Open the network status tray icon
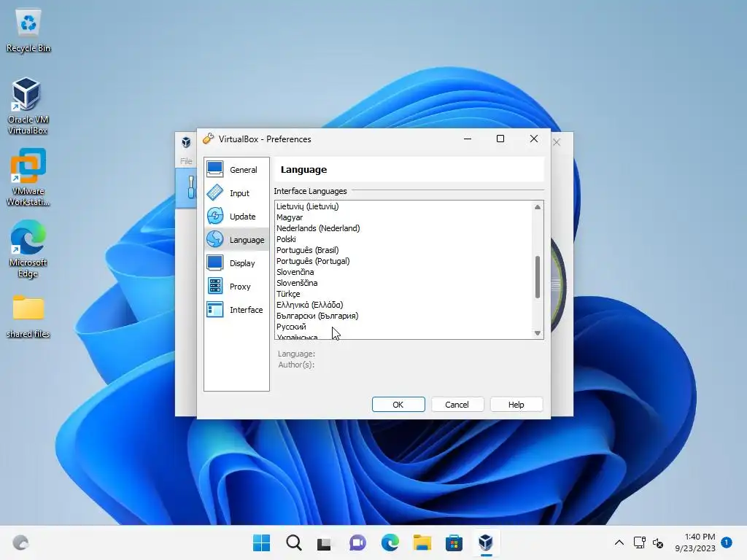 (639, 542)
